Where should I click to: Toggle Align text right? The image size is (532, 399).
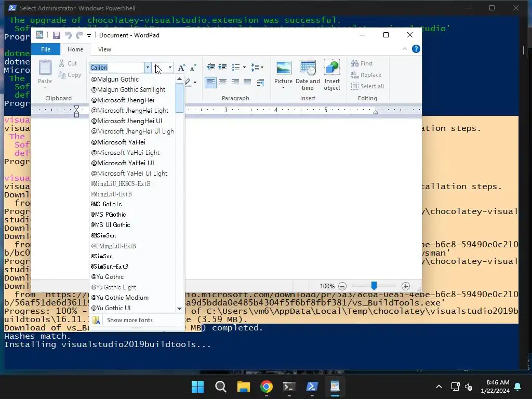235,83
